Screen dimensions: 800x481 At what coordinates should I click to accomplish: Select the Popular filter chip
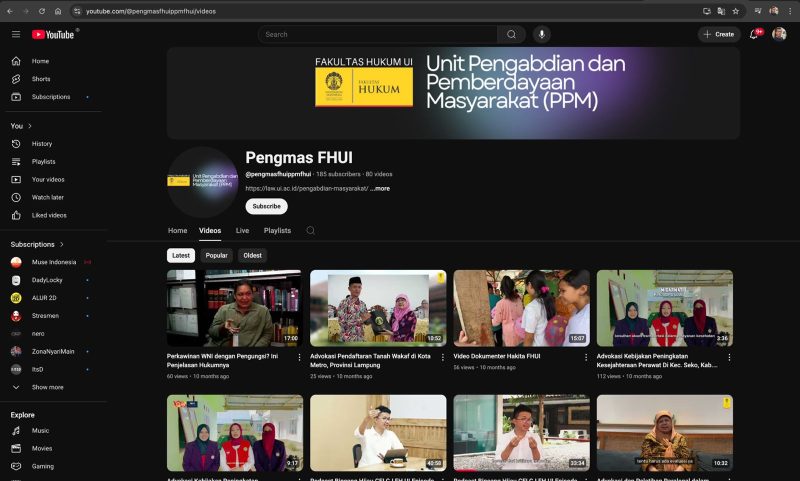pos(216,255)
